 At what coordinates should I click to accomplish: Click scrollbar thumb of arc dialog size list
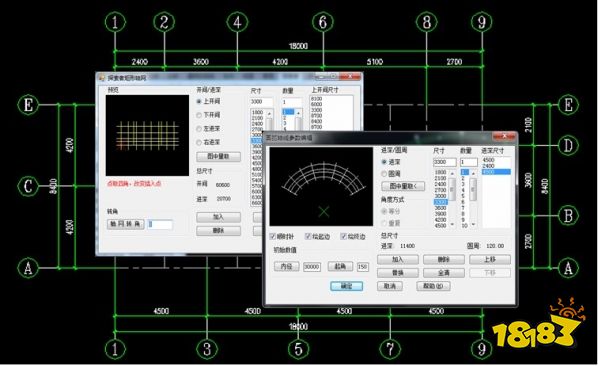tap(452, 189)
